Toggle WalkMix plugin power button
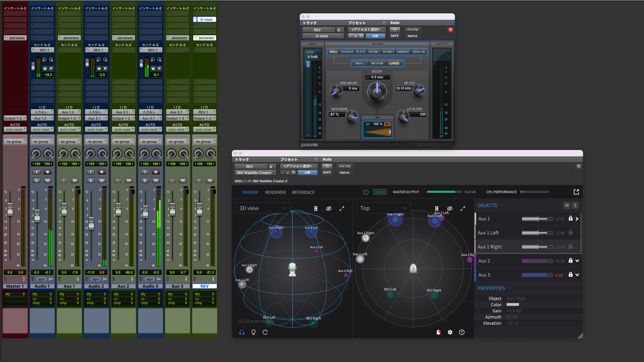 (366, 192)
